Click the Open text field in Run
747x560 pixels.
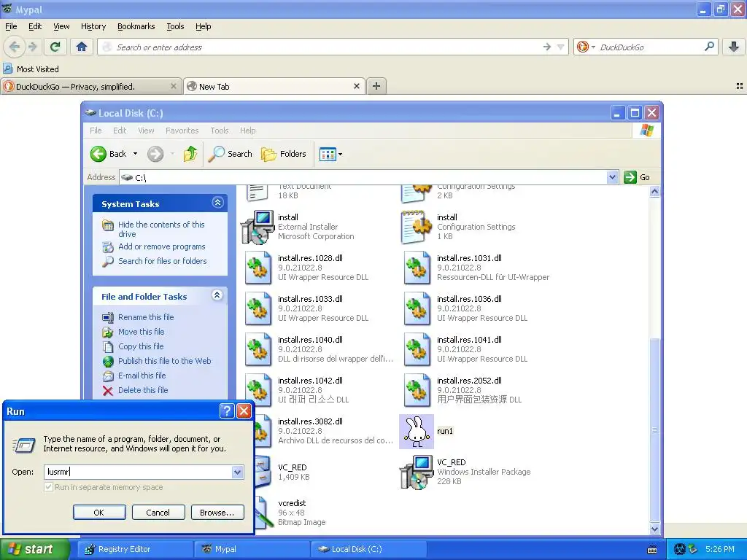138,472
